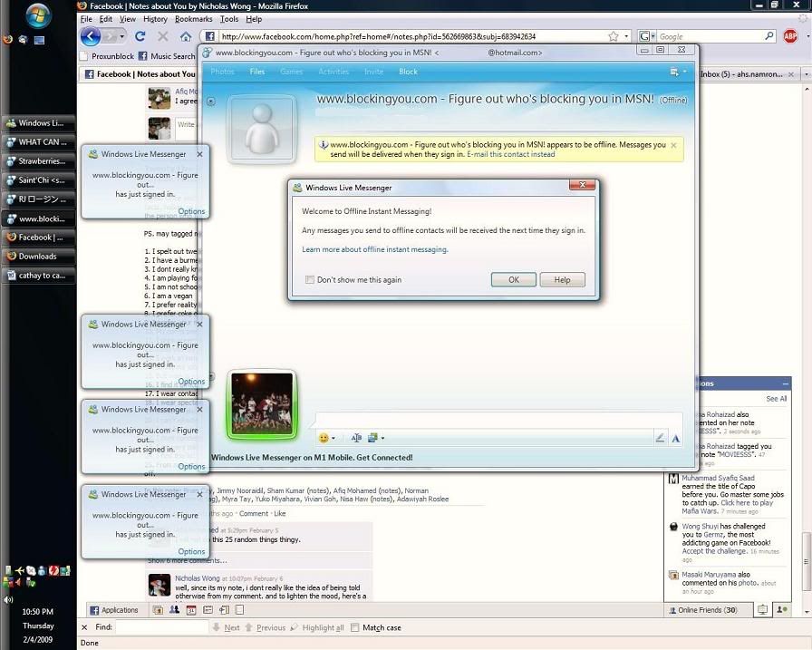Minimize the Facebook notifications panel

tap(786, 383)
